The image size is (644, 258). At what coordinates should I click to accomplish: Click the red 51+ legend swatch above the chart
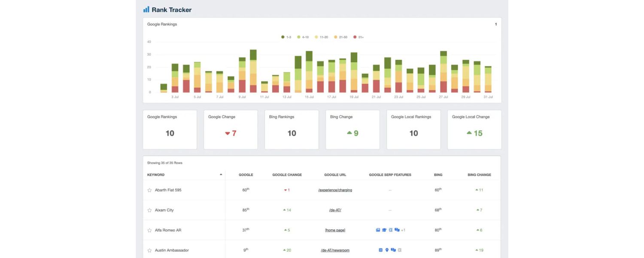click(x=355, y=37)
